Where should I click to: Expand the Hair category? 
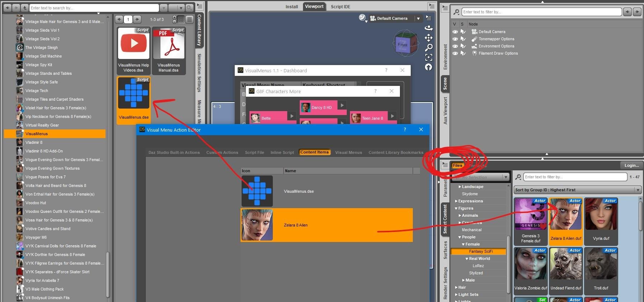click(x=456, y=287)
